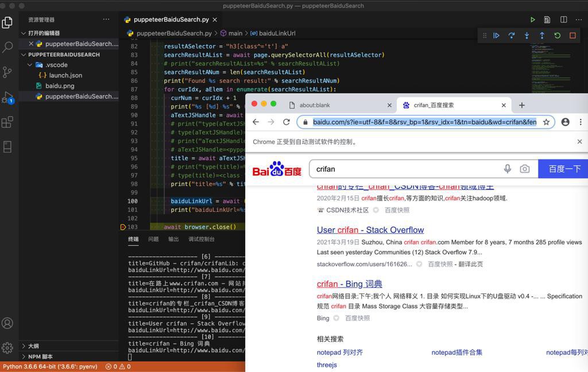Open the Extensions view

(7, 122)
